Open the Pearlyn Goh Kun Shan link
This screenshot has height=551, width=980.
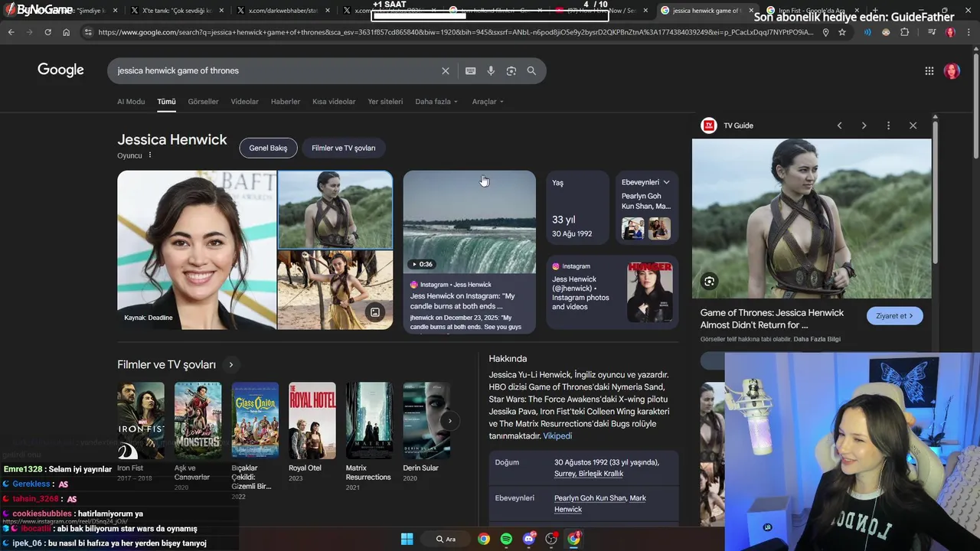(x=590, y=498)
